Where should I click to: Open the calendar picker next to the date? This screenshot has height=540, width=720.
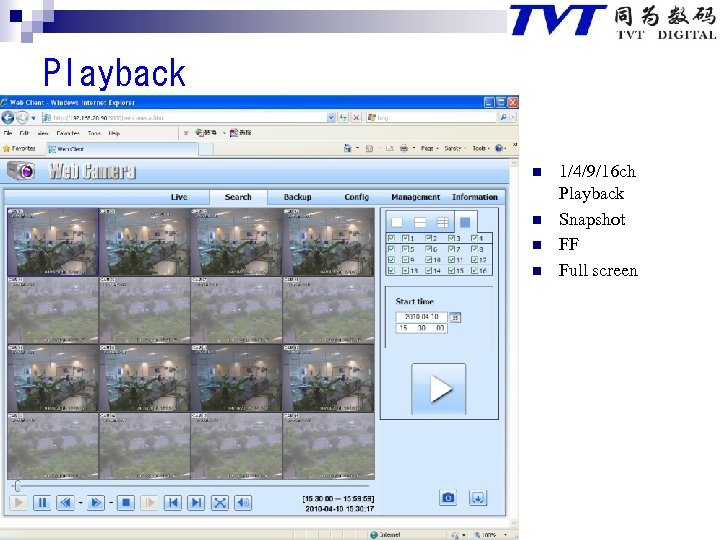[455, 317]
